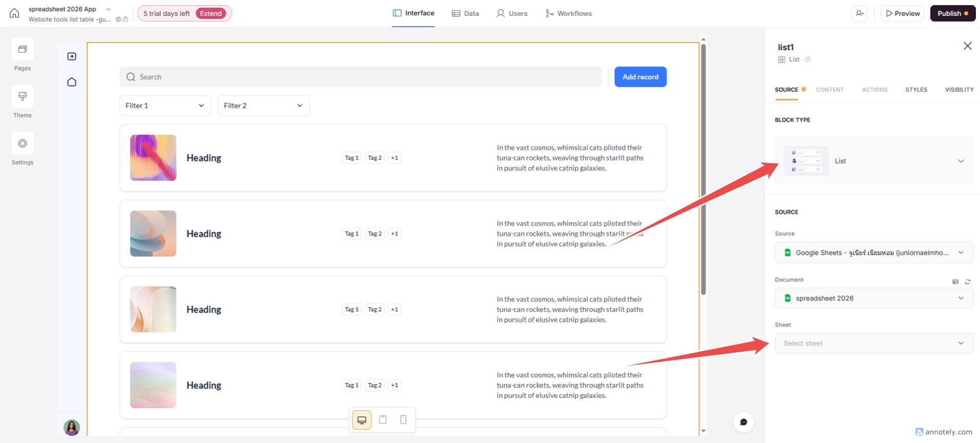Click the login arrow page icon

[x=72, y=56]
